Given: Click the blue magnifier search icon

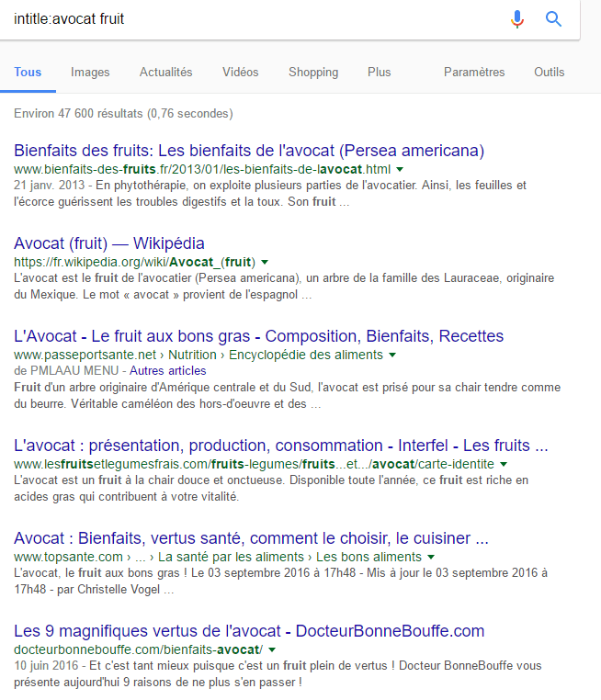Looking at the screenshot, I should [x=553, y=18].
